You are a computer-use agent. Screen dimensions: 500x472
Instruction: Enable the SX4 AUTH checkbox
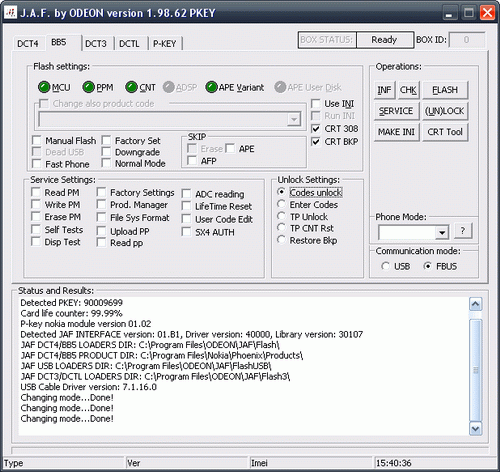pos(186,232)
